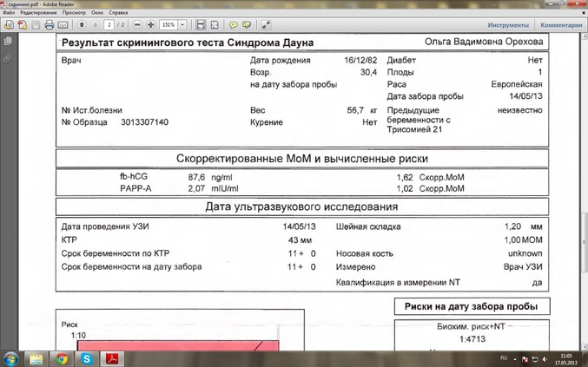588x367 pixels.
Task: Click Skype icon in Windows taskbar
Action: [x=87, y=357]
